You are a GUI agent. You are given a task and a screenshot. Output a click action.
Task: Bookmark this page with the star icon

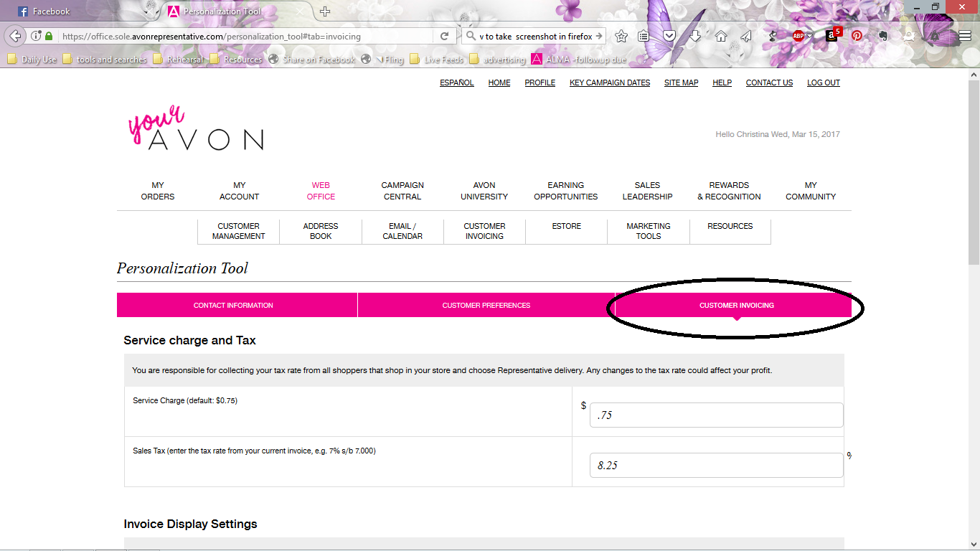(x=621, y=36)
